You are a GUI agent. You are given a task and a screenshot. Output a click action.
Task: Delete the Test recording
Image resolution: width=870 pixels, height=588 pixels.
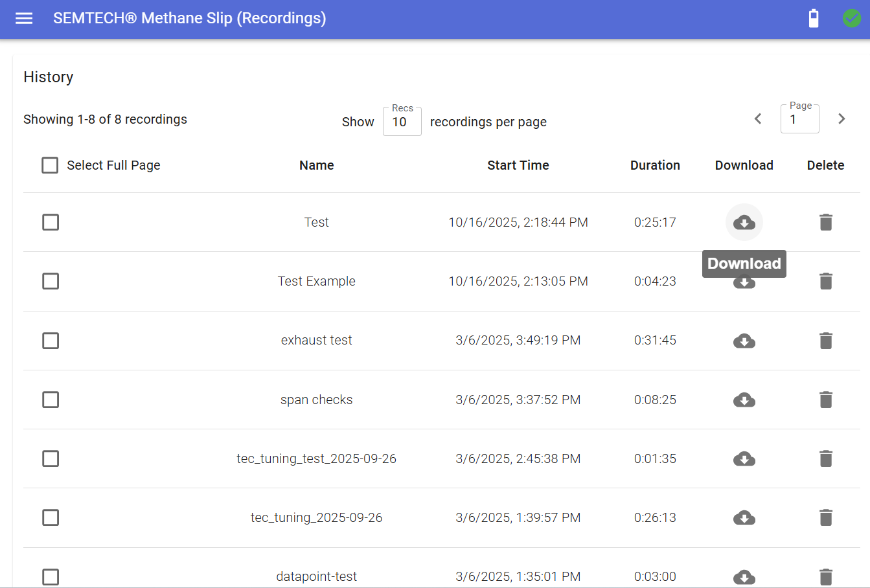point(825,222)
